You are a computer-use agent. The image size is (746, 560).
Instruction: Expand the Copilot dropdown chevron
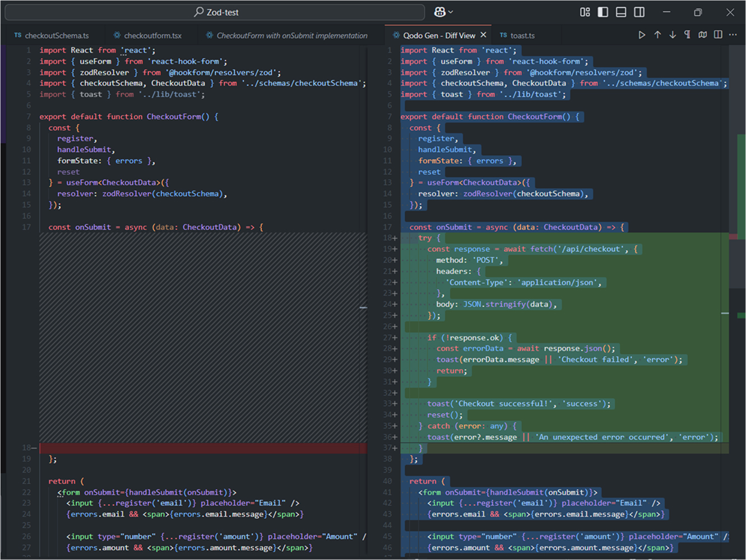pyautogui.click(x=451, y=12)
